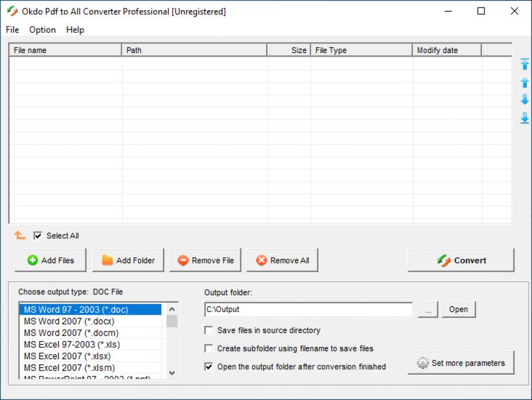The image size is (532, 400).
Task: Move selected file down one position
Action: click(525, 100)
